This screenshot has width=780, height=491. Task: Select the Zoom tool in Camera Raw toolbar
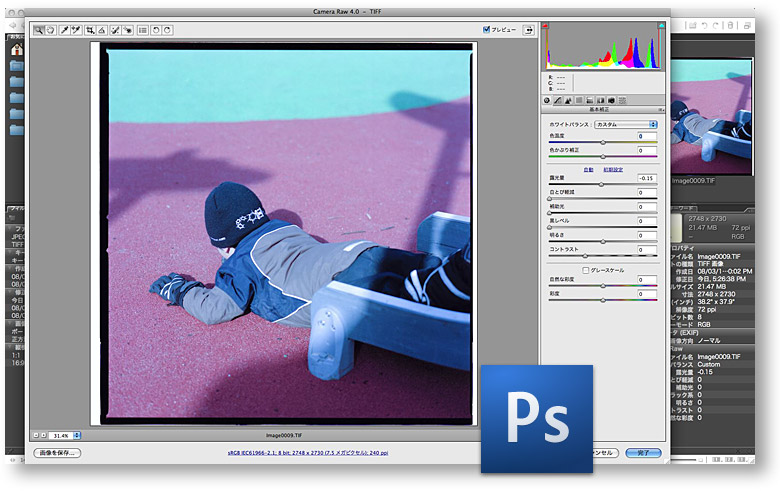tap(39, 31)
